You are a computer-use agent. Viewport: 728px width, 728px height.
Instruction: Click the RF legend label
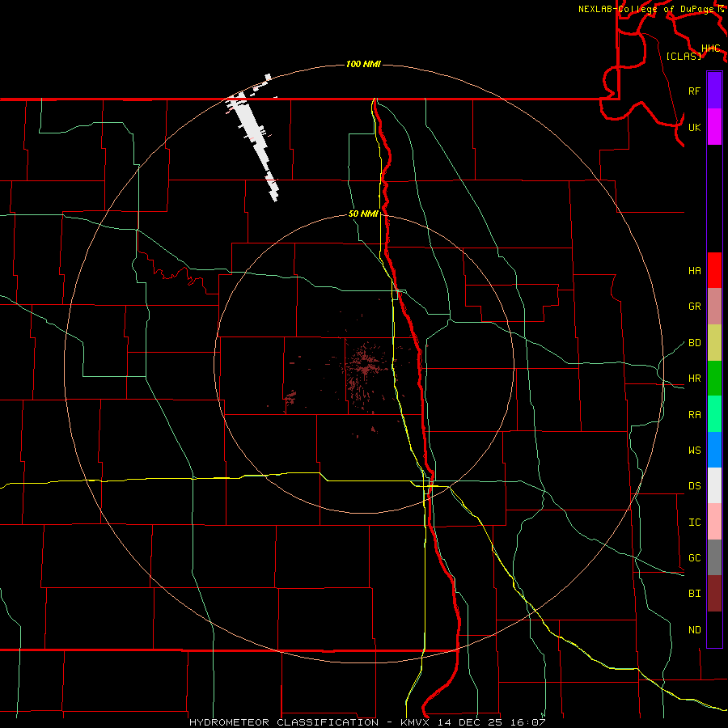point(695,91)
